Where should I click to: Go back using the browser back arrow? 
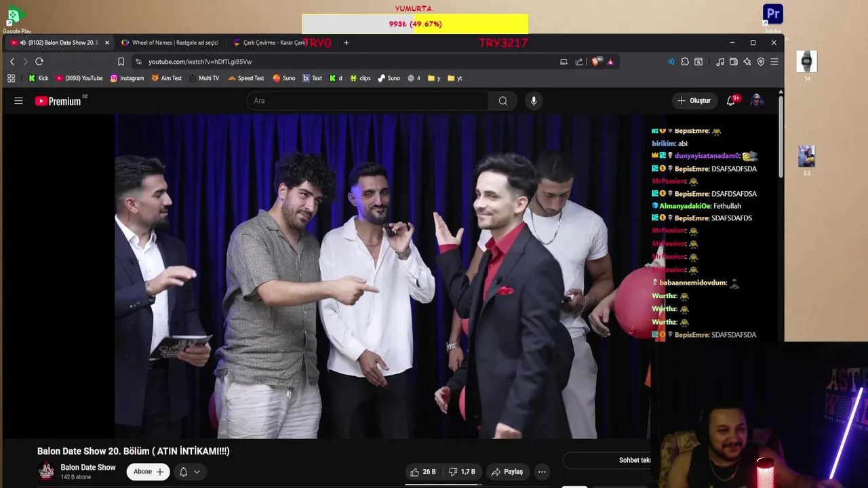(x=12, y=62)
